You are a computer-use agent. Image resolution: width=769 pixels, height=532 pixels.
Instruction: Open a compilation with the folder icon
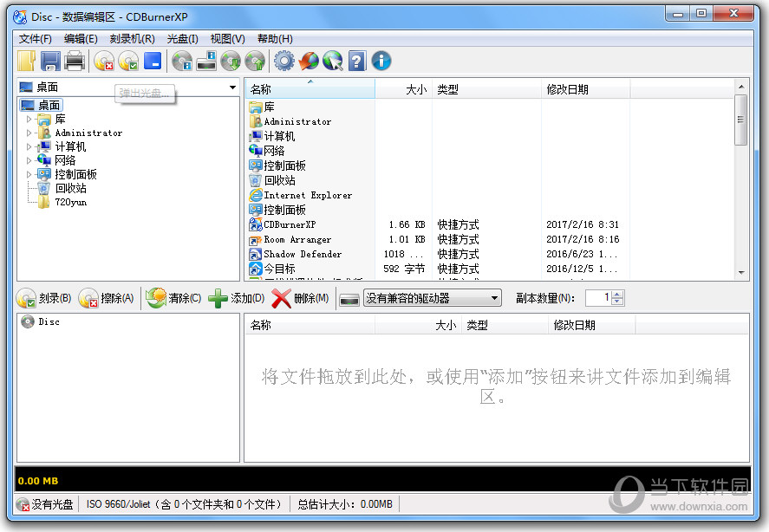(27, 62)
